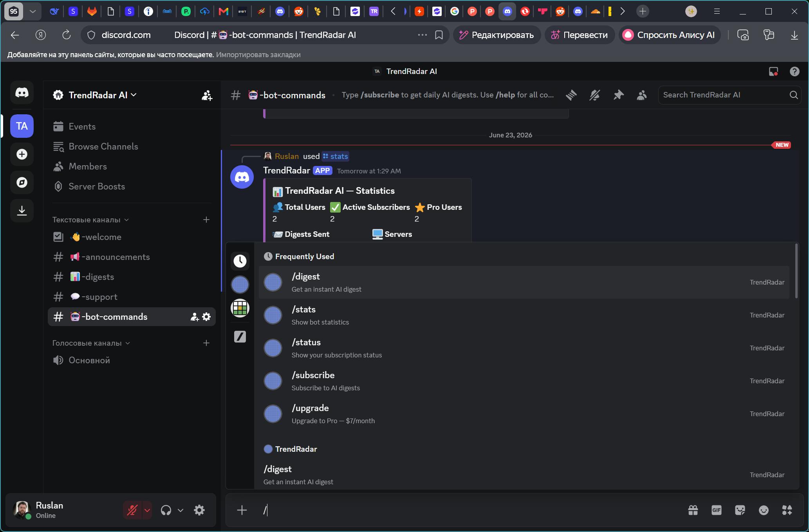
Task: Toggle headphones deafen
Action: (166, 510)
